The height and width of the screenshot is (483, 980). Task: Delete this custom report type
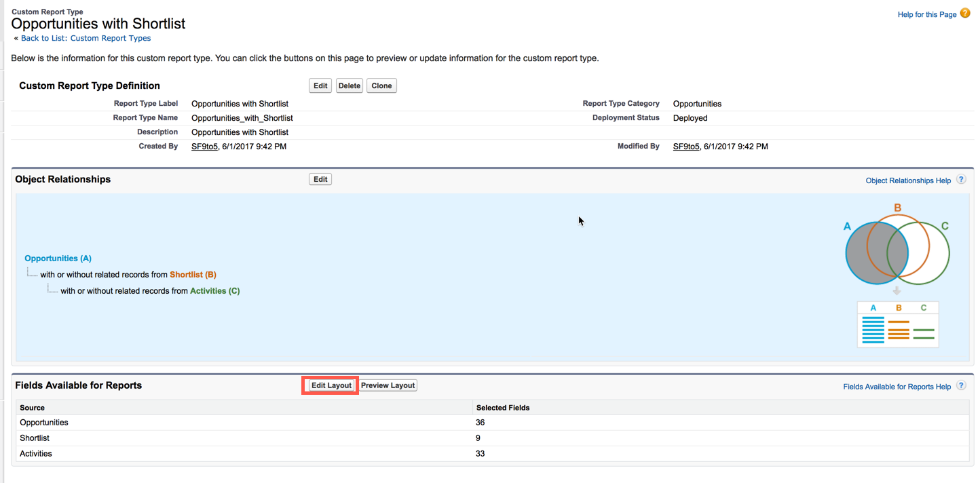[350, 86]
